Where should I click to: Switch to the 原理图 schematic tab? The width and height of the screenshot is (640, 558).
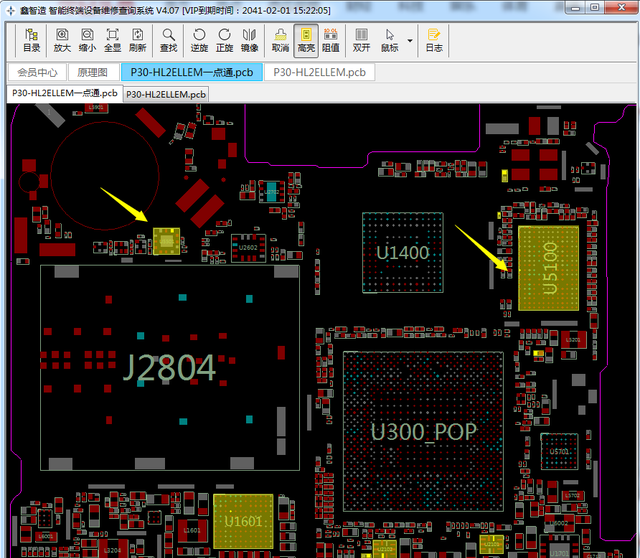pos(93,72)
